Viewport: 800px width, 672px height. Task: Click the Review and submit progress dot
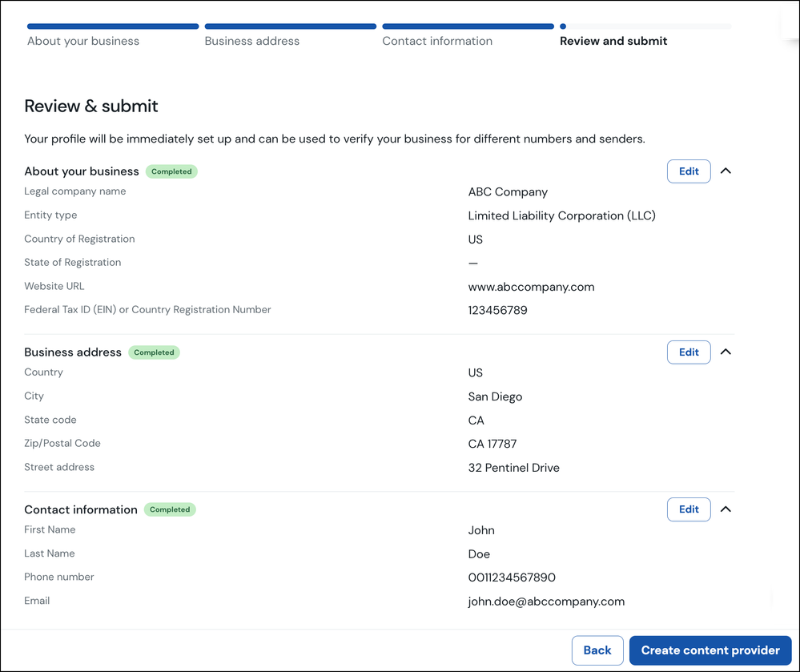pyautogui.click(x=563, y=26)
